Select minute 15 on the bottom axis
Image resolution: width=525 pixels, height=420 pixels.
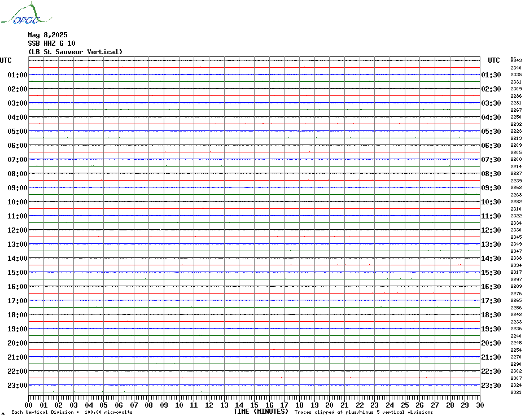pyautogui.click(x=254, y=405)
